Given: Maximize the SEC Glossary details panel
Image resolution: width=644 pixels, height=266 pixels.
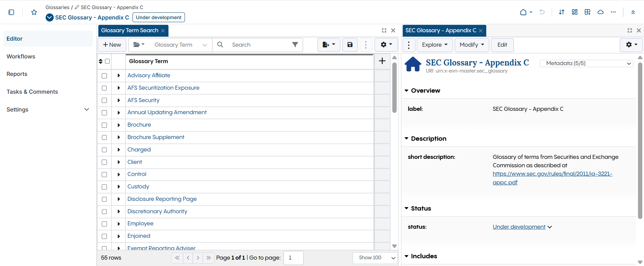Looking at the screenshot, I should [630, 30].
